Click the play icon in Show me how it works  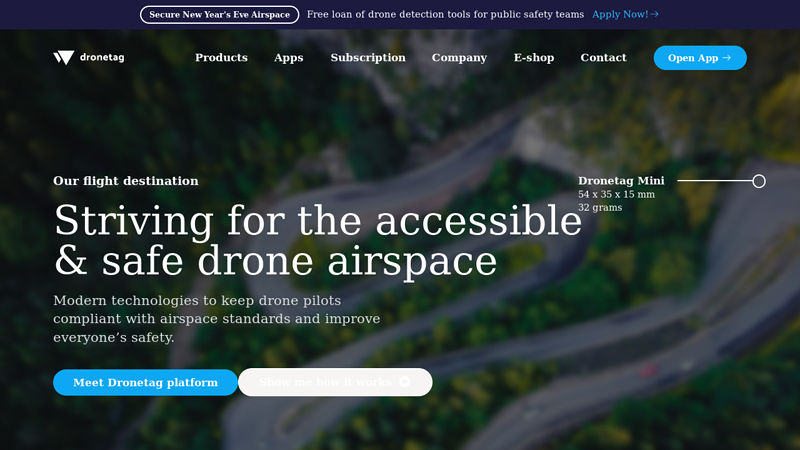tap(405, 382)
